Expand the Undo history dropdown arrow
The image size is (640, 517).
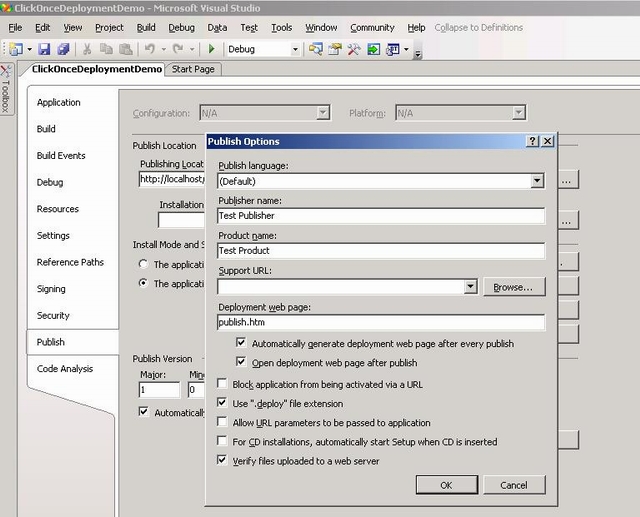tap(163, 50)
